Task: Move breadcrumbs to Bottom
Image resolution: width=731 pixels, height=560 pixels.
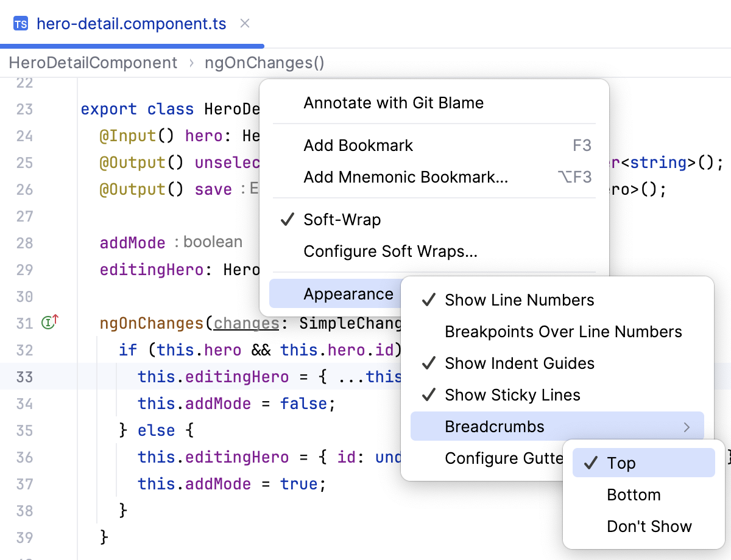Action: click(x=634, y=495)
